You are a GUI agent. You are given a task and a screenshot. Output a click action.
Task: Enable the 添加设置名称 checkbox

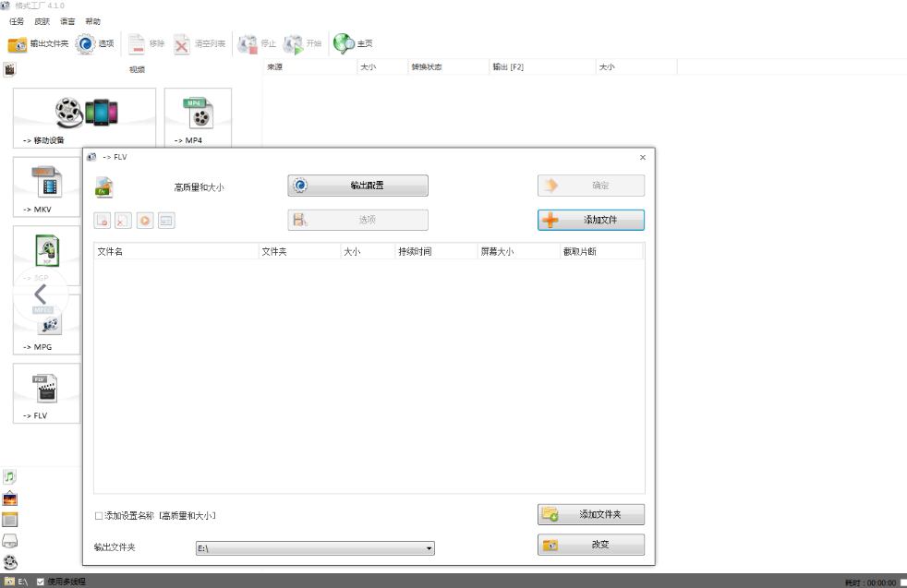coord(99,515)
